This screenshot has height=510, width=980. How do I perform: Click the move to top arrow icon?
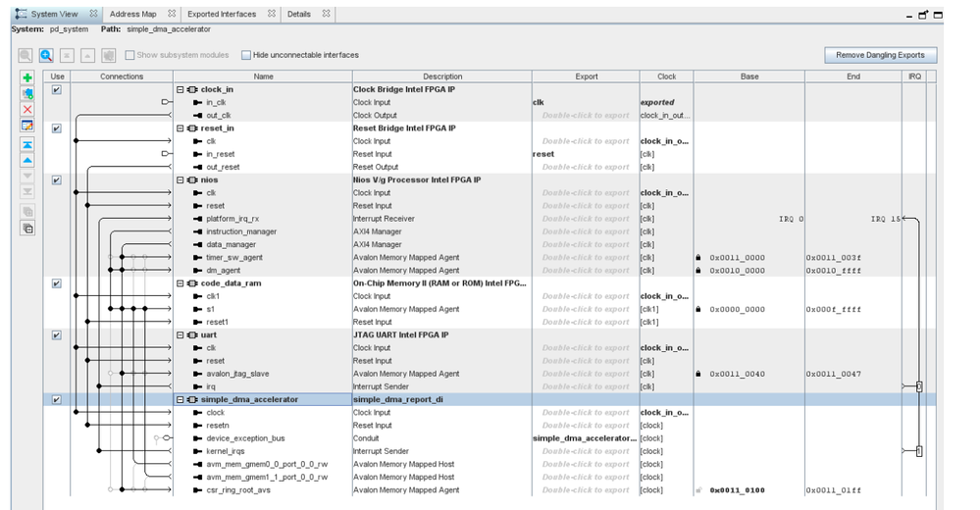point(27,144)
